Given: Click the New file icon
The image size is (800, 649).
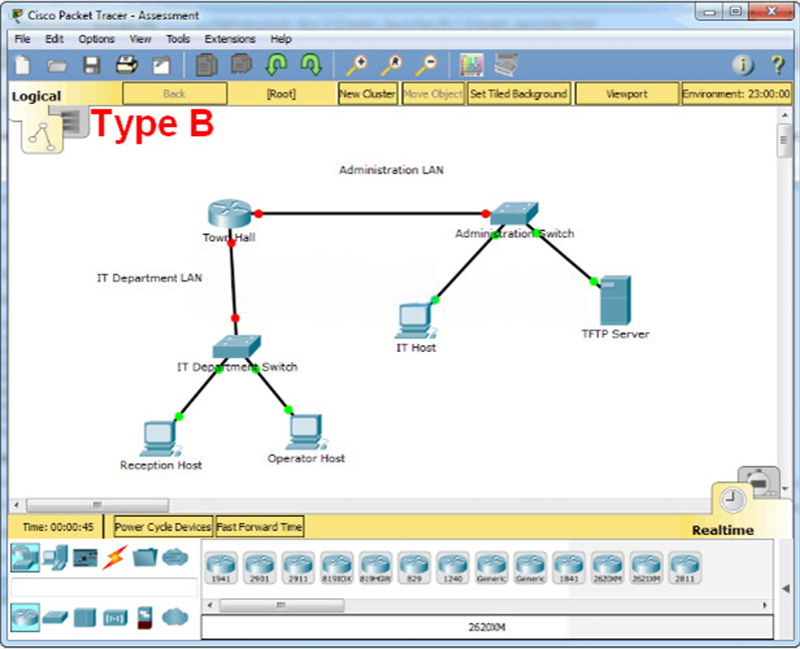Looking at the screenshot, I should coord(22,65).
